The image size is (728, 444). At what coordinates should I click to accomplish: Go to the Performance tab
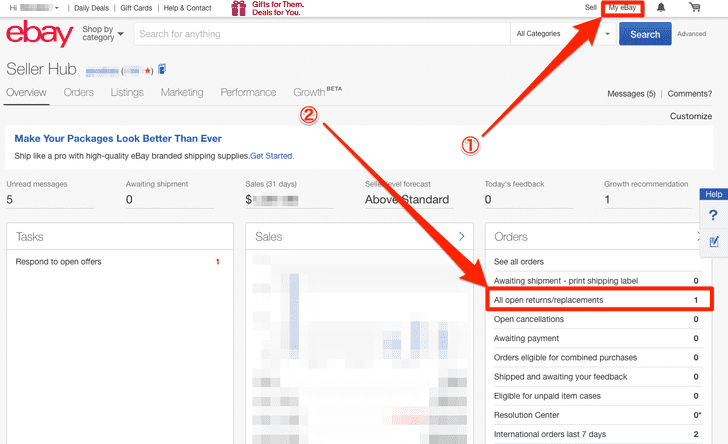coord(248,92)
